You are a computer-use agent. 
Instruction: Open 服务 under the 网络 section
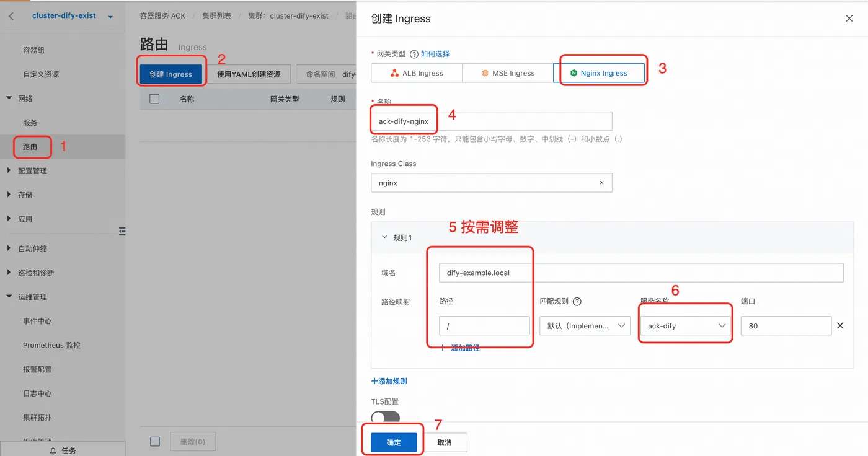click(x=30, y=123)
